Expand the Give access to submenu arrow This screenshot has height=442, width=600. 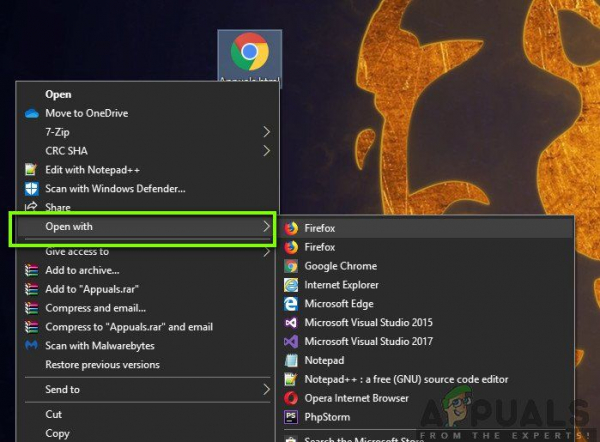(x=267, y=251)
